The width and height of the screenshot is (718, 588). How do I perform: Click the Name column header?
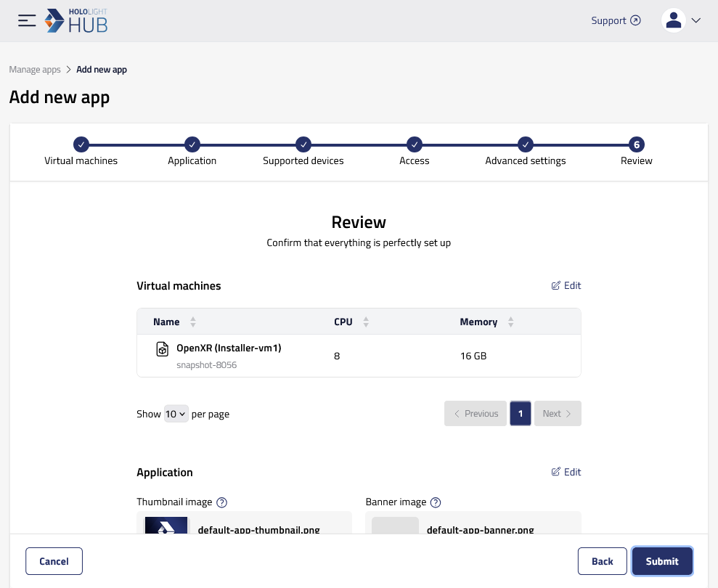click(x=166, y=322)
